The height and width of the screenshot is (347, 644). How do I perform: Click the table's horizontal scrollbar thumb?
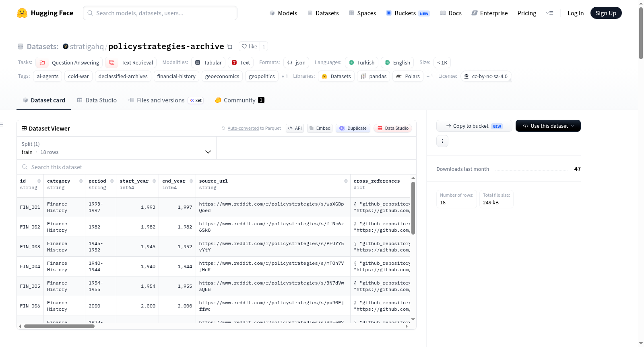(59, 326)
